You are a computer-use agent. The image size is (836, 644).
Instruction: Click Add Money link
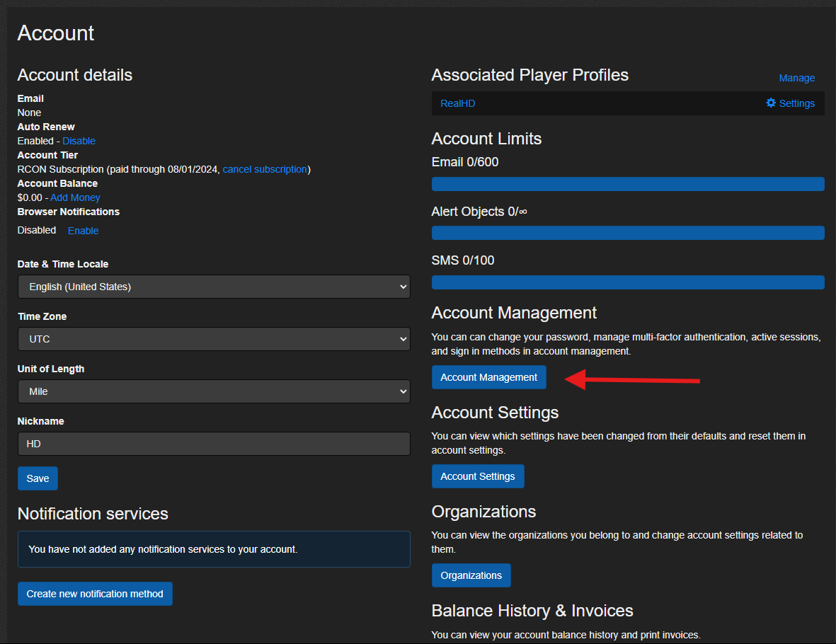[x=75, y=197]
